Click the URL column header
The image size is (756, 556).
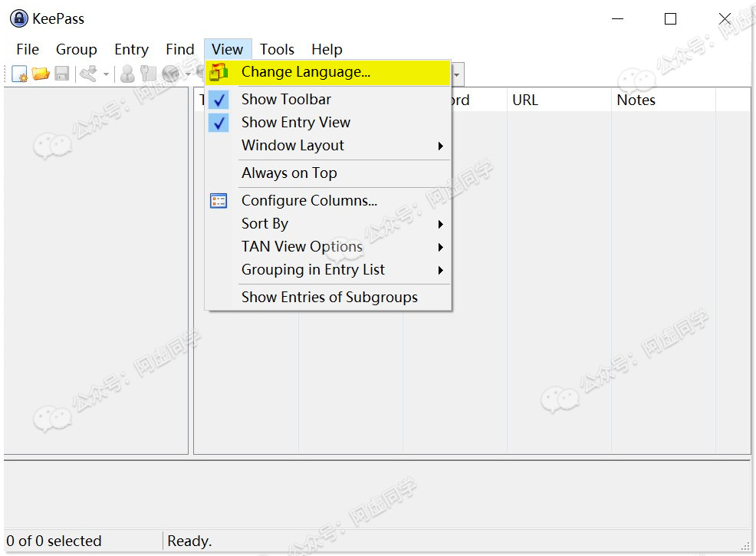[559, 100]
